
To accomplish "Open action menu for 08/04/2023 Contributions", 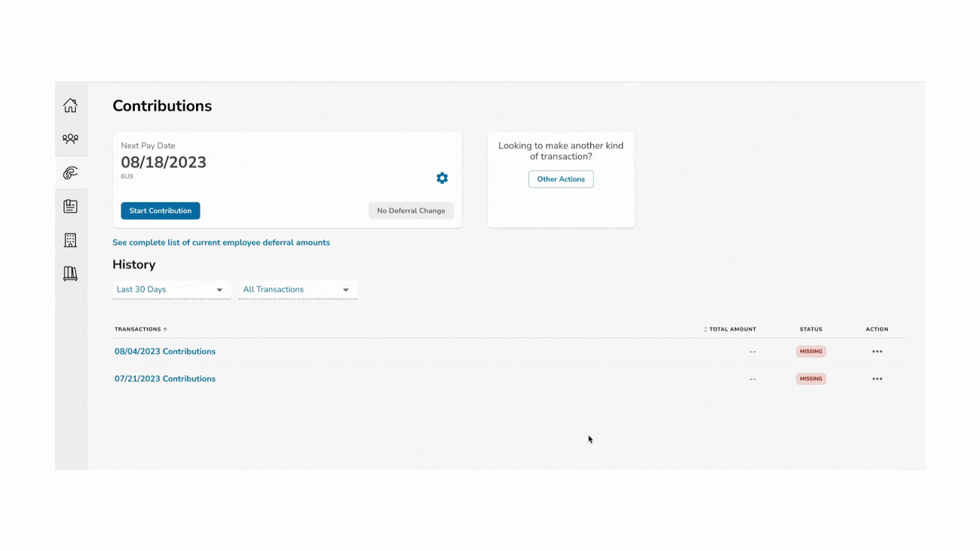I will tap(877, 351).
